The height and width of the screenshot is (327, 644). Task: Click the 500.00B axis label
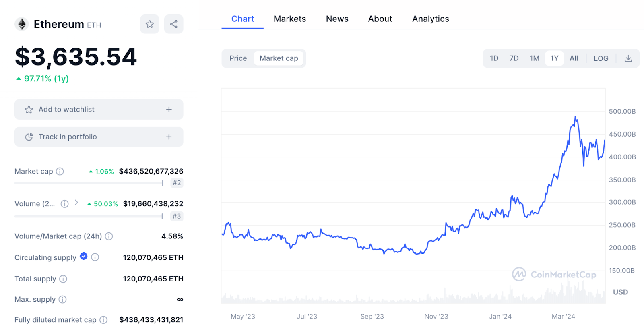622,111
